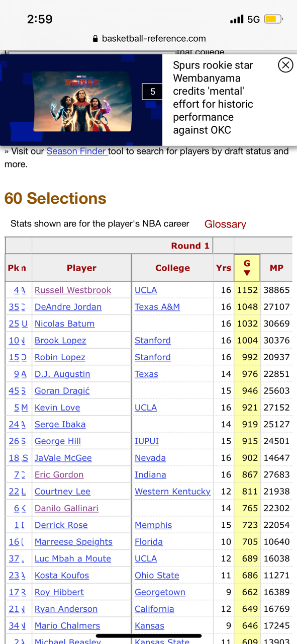Screen dimensions: 297x644
Task: Tap the lock icon beside basketball-reference.com
Action: [95, 39]
